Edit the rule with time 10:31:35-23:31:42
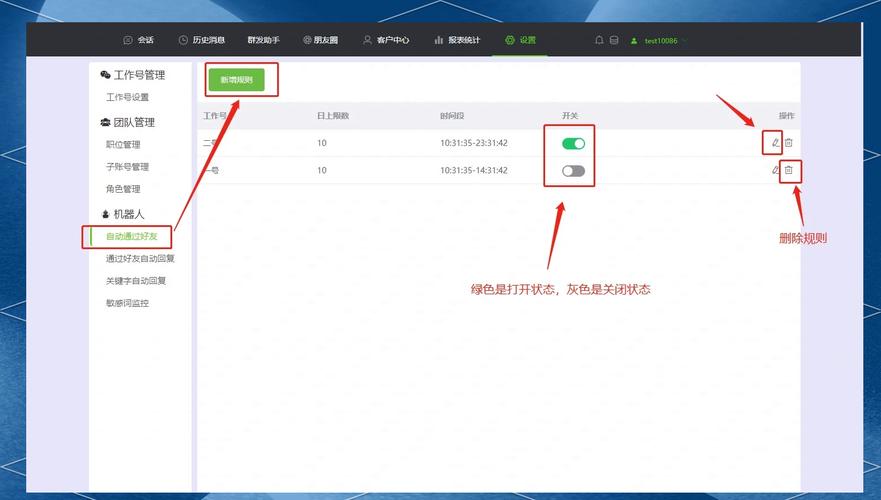Image resolution: width=881 pixels, height=500 pixels. pyautogui.click(x=775, y=143)
